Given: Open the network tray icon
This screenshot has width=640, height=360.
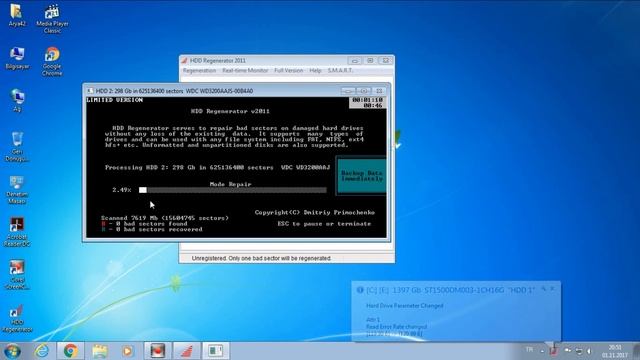Looking at the screenshot, I should point(579,351).
